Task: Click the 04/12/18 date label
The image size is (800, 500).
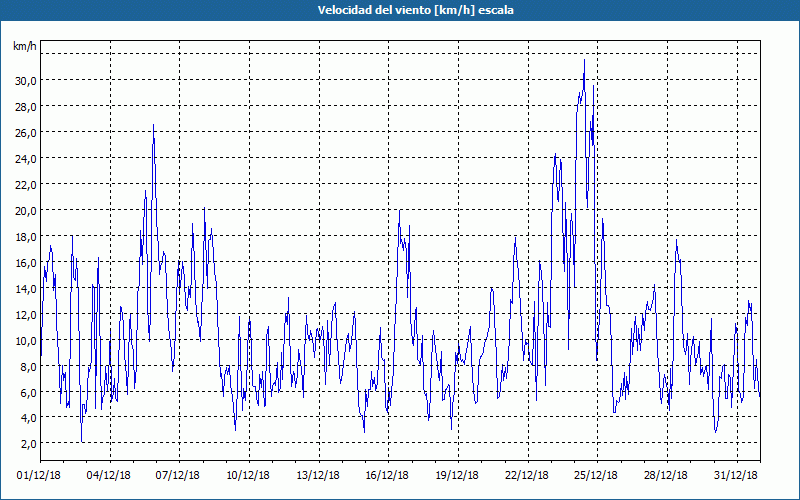Action: coord(109,476)
